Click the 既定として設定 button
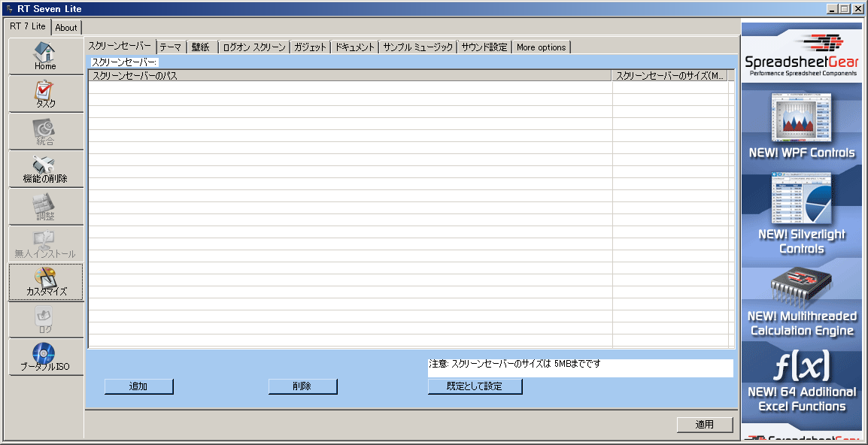This screenshot has width=868, height=445. click(475, 386)
